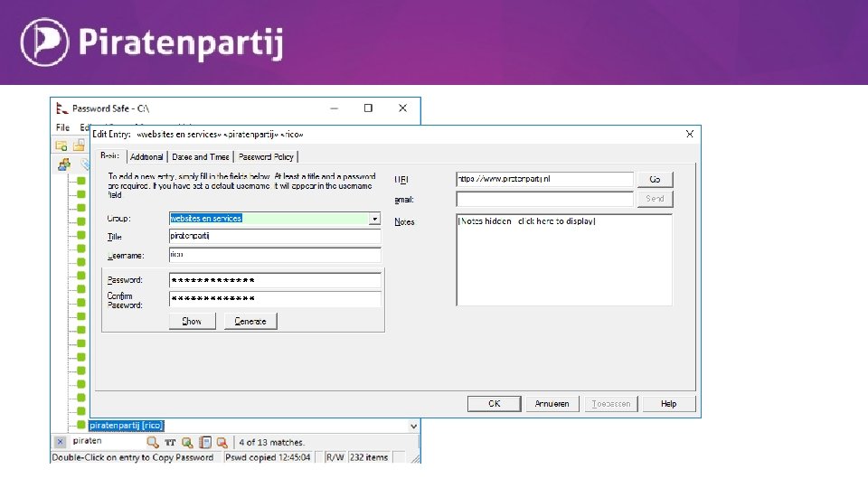Confirm the entry with OK button
Viewport: 868px width, 488px height.
(x=495, y=404)
